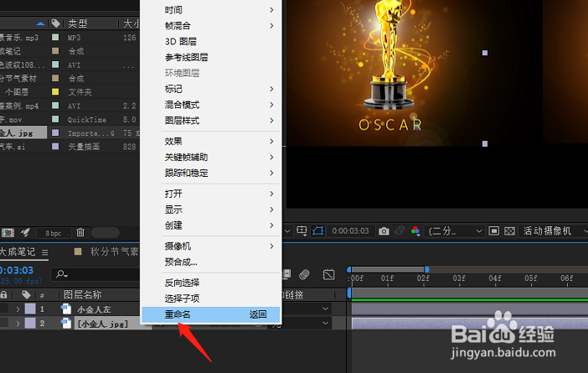Expand layer 2 小金人.jpg properties
Screen dimensions: 588x373
click(x=18, y=323)
